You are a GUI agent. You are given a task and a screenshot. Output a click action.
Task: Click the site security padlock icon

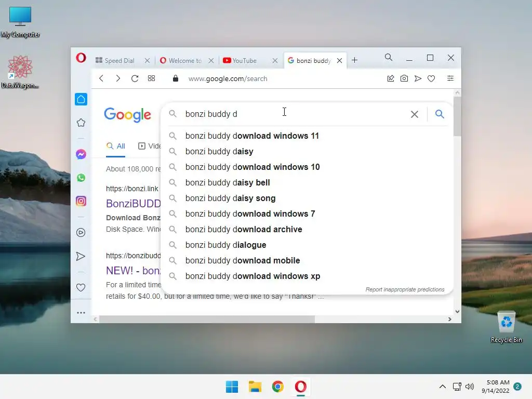click(x=176, y=79)
